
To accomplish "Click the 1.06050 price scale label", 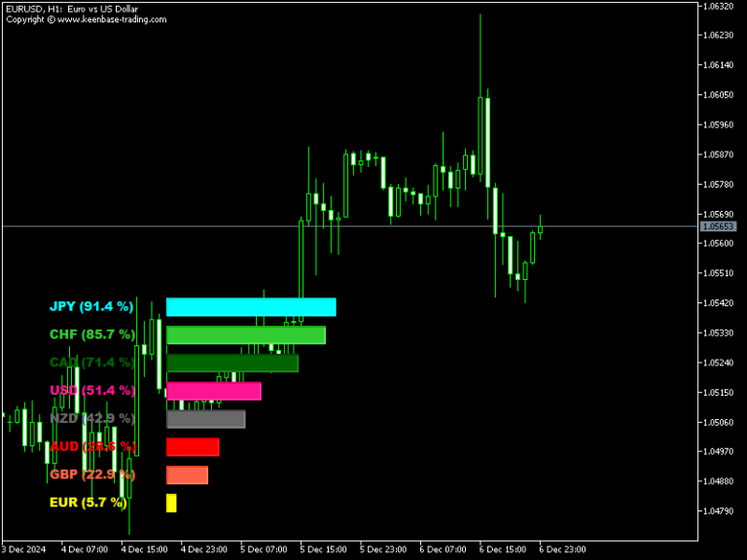I will tap(719, 95).
